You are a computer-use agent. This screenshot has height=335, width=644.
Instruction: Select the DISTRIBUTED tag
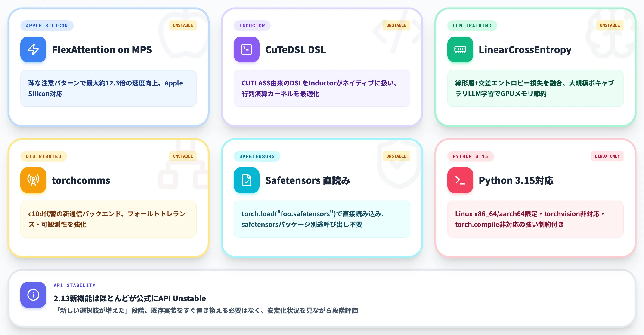(x=43, y=156)
